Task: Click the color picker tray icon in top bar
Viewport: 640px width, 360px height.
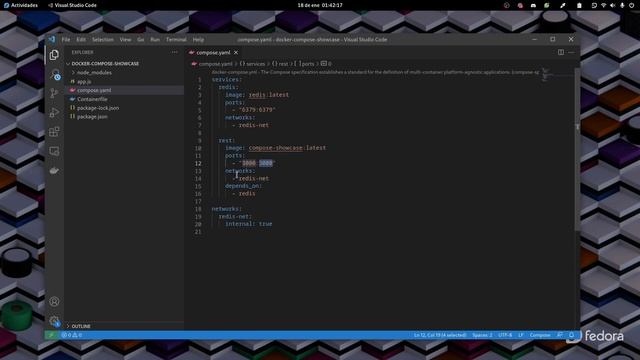Action: (562, 5)
